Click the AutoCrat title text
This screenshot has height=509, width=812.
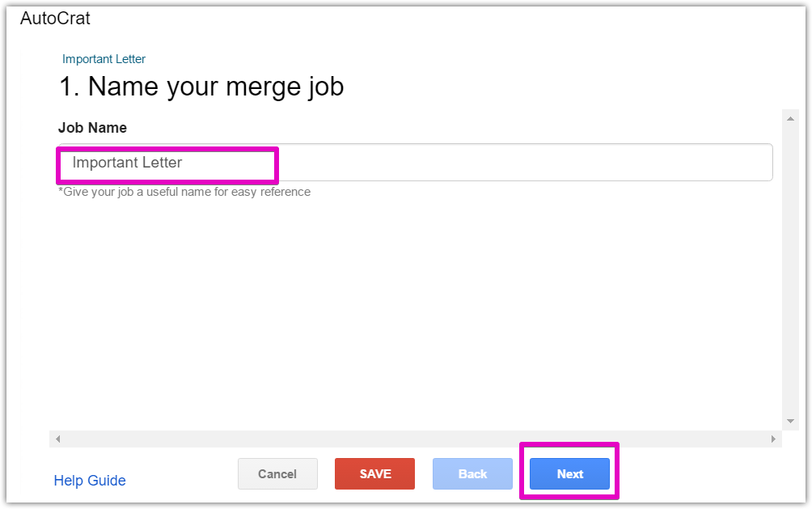[x=55, y=19]
